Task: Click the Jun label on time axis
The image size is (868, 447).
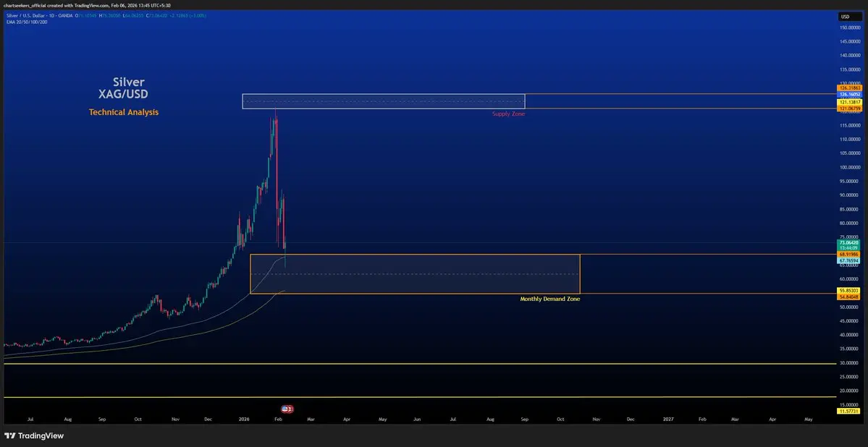Action: tap(418, 420)
